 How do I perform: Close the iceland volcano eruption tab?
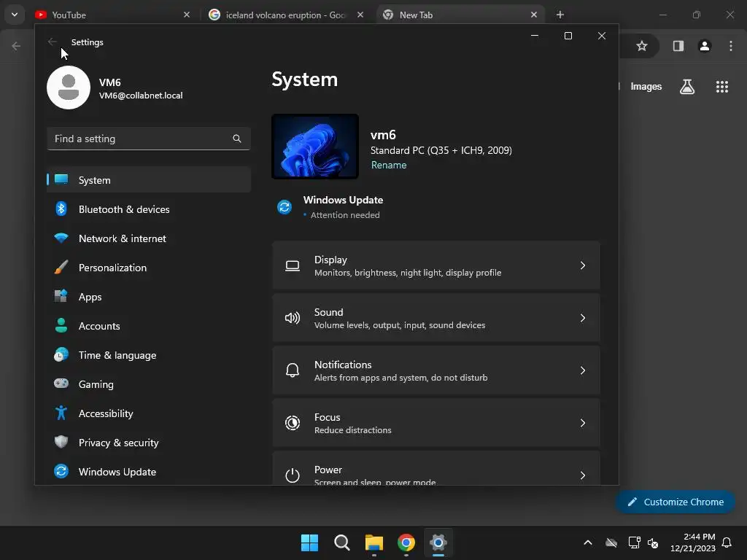click(x=360, y=15)
